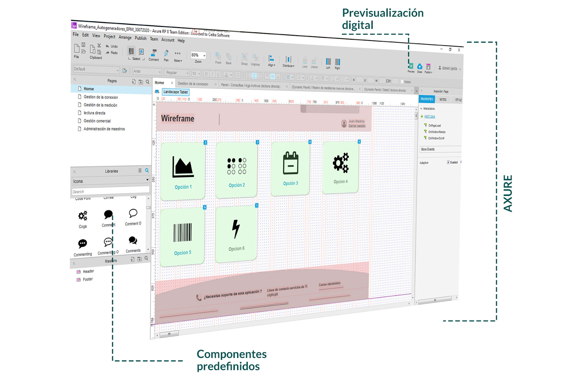The height and width of the screenshot is (385, 588).
Task: Click the Share cloud icon
Action: tap(420, 67)
